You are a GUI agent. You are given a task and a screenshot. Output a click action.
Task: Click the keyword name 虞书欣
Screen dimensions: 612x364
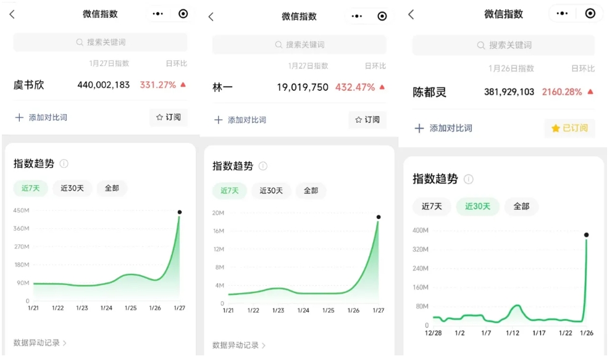pos(29,85)
